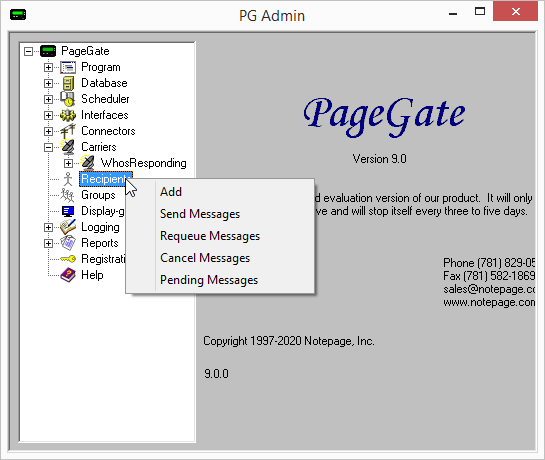The width and height of the screenshot is (545, 460).
Task: Click the Version 9.0 text
Action: click(x=380, y=159)
